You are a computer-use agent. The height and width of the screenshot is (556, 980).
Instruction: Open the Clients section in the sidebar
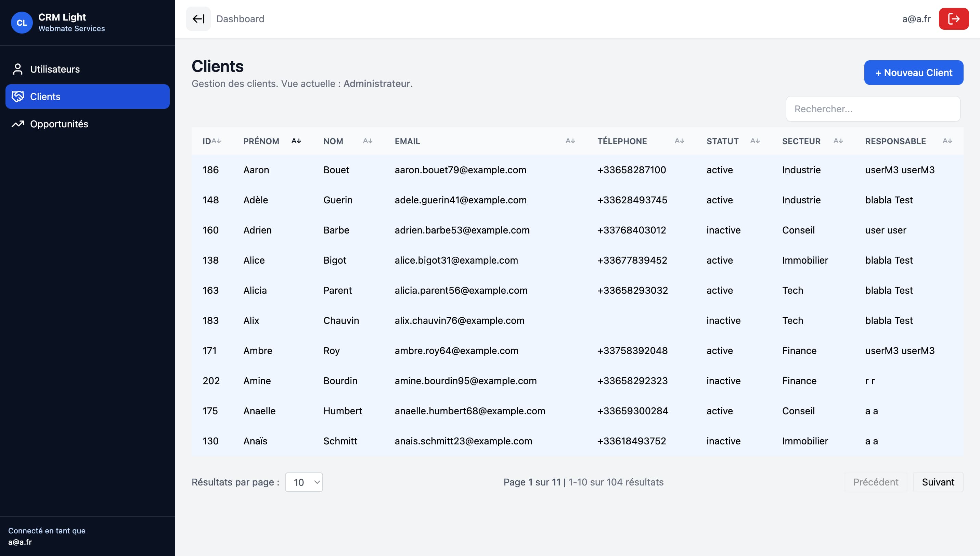pyautogui.click(x=45, y=97)
